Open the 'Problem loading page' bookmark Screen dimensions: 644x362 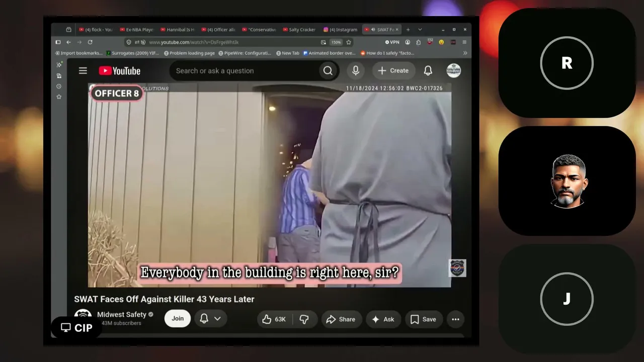pos(189,53)
